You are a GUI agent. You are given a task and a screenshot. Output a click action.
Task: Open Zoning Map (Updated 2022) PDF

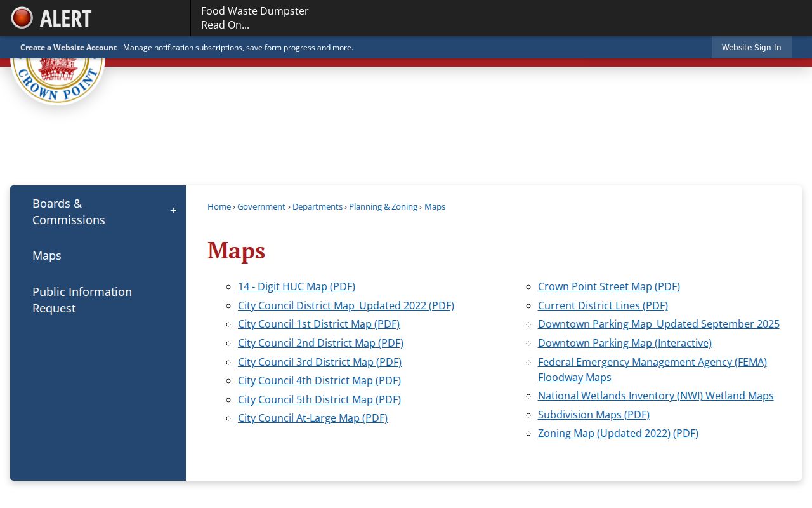[x=618, y=433]
